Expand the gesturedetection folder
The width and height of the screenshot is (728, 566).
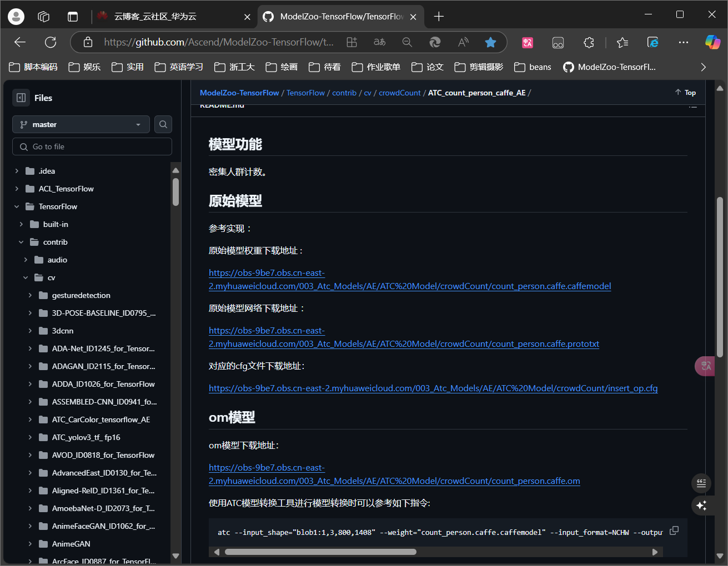pyautogui.click(x=30, y=295)
